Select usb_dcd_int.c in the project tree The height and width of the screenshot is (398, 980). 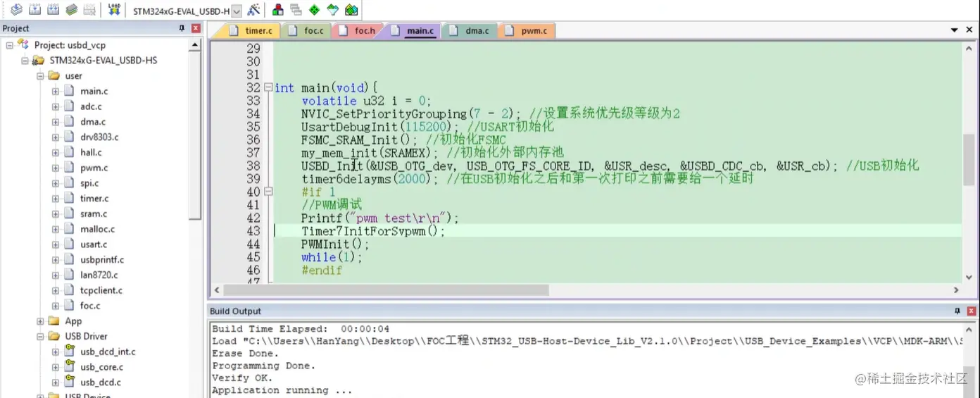(x=108, y=352)
